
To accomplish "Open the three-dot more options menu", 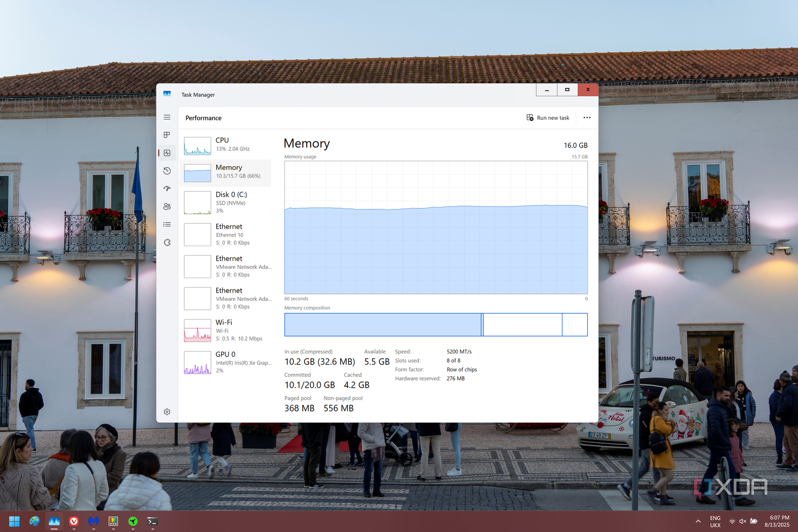I will (x=587, y=118).
